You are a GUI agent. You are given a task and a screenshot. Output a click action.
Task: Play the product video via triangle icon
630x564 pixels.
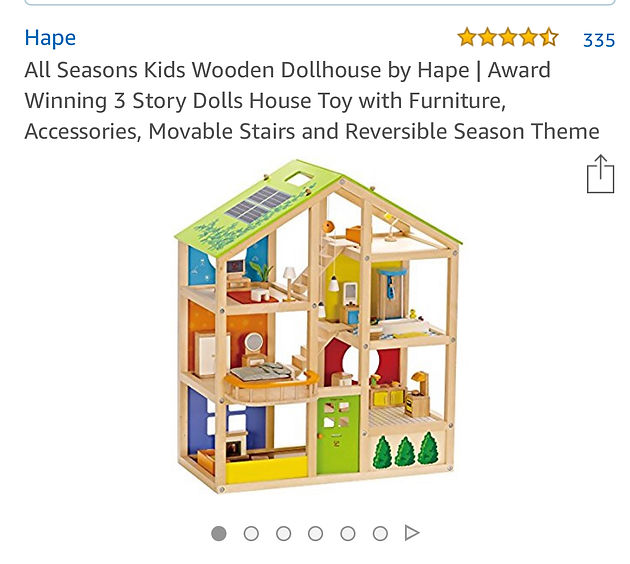412,533
